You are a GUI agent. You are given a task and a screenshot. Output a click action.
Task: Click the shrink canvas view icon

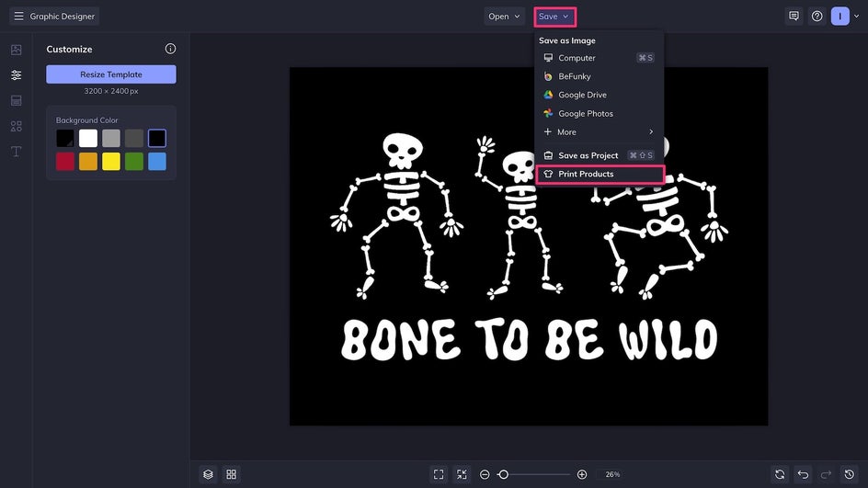(462, 474)
